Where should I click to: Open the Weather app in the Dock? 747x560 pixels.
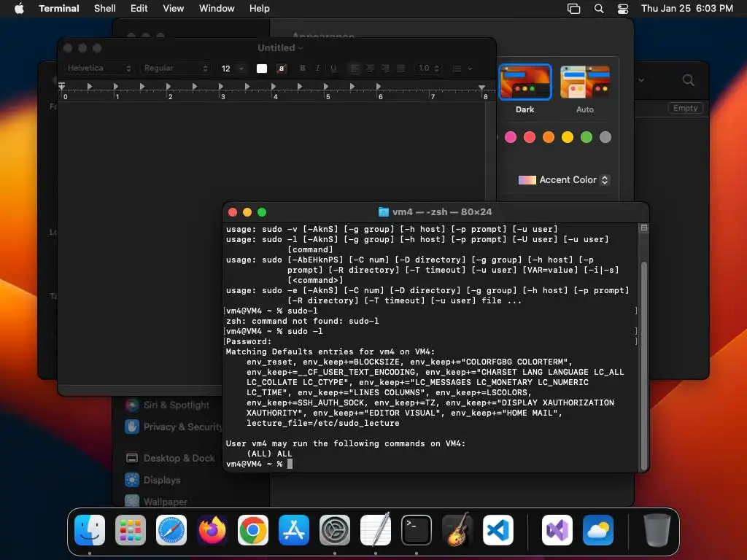pos(598,530)
